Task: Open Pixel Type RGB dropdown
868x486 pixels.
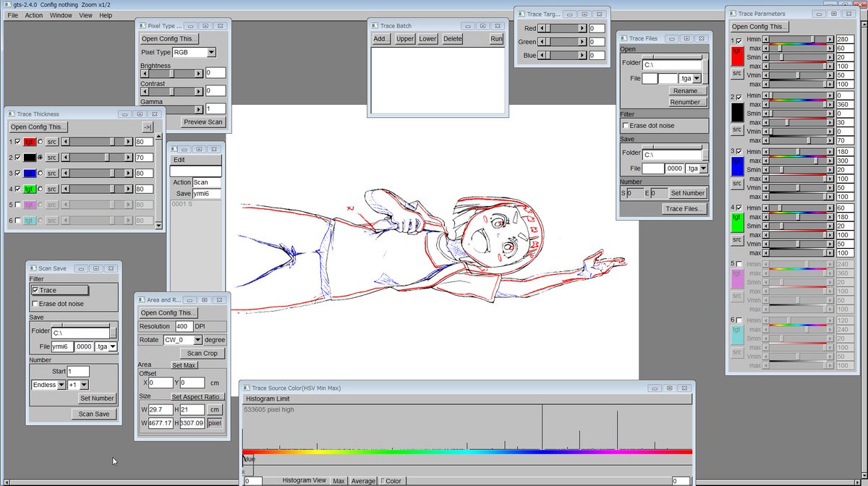Action: [210, 52]
